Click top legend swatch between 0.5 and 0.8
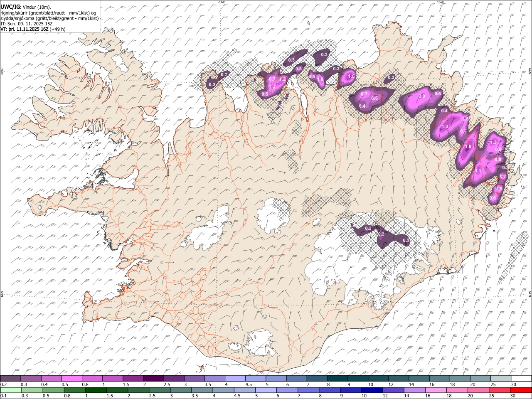This screenshot has width=532, height=399. pos(71,379)
